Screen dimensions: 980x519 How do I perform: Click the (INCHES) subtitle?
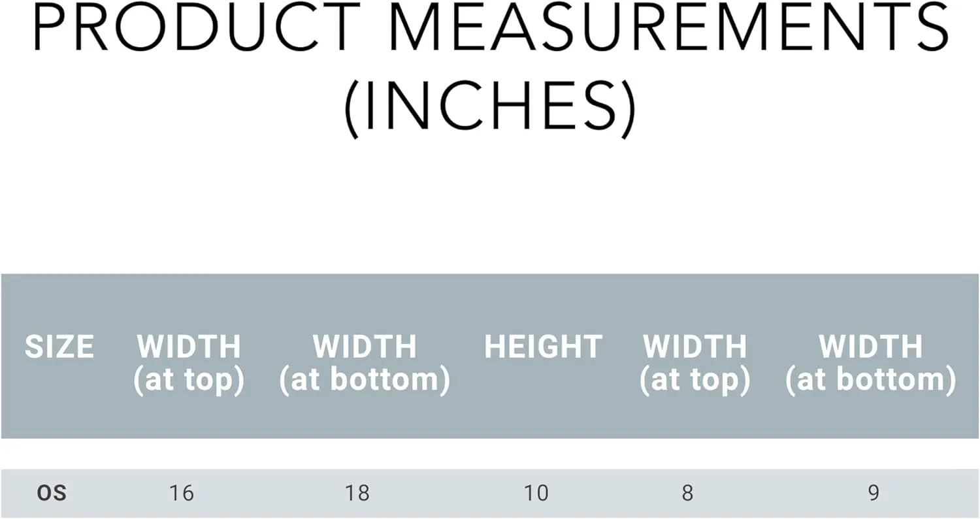[490, 107]
